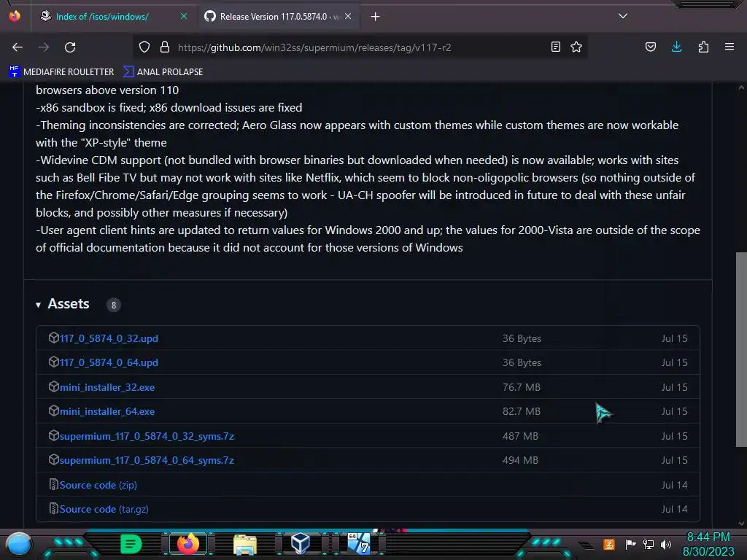Toggle reader view in address bar

(x=555, y=47)
